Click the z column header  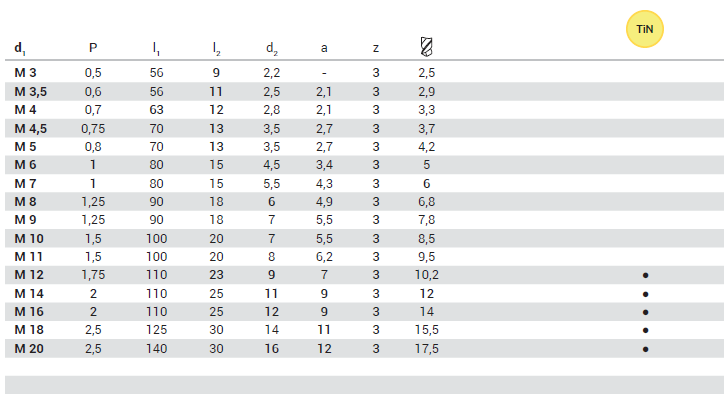[376, 48]
